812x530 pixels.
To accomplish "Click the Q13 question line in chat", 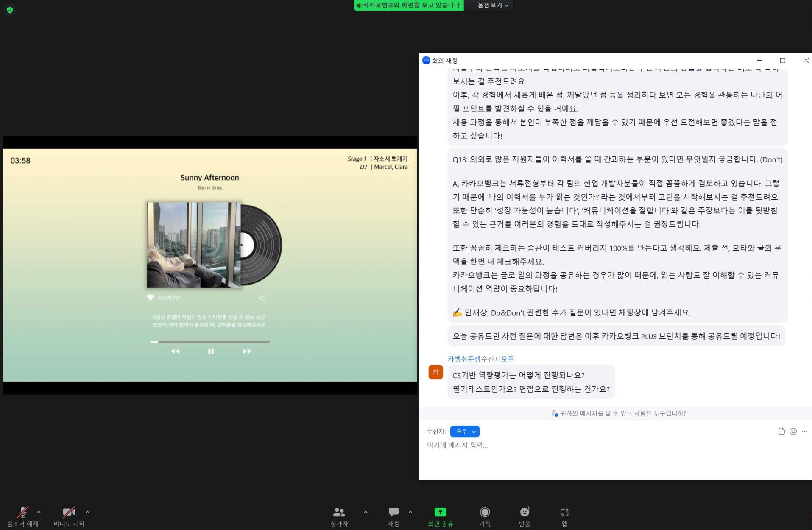I will pyautogui.click(x=617, y=160).
